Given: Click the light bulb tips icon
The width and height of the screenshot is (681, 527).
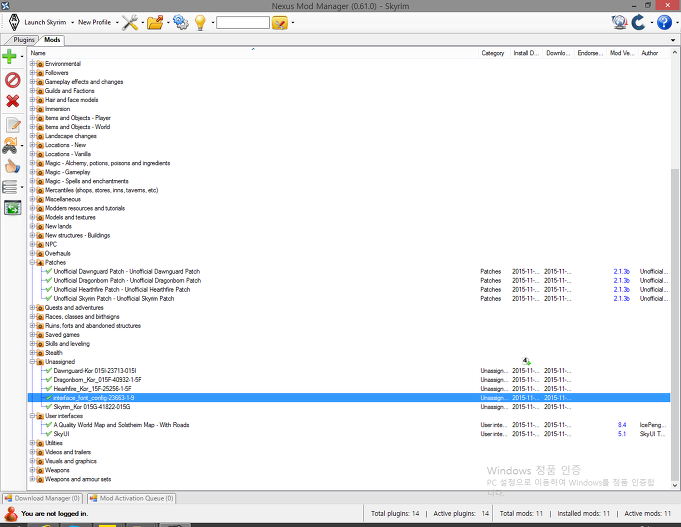Looking at the screenshot, I should 200,22.
